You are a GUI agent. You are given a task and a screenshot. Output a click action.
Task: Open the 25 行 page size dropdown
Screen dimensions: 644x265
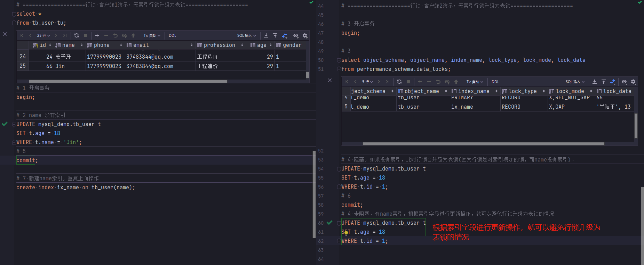(44, 35)
